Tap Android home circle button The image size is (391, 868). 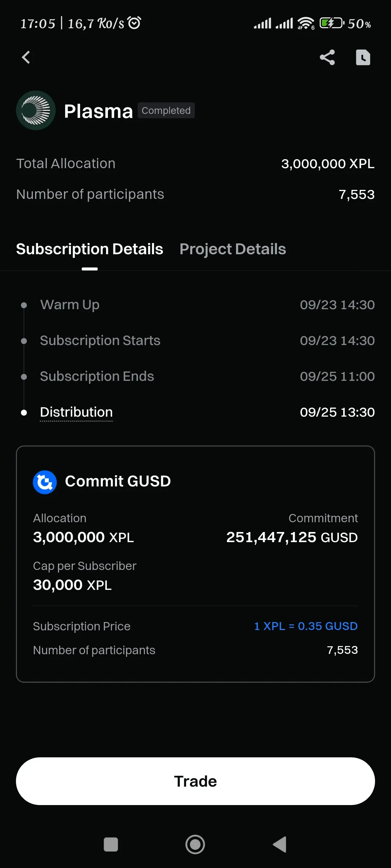point(195,844)
